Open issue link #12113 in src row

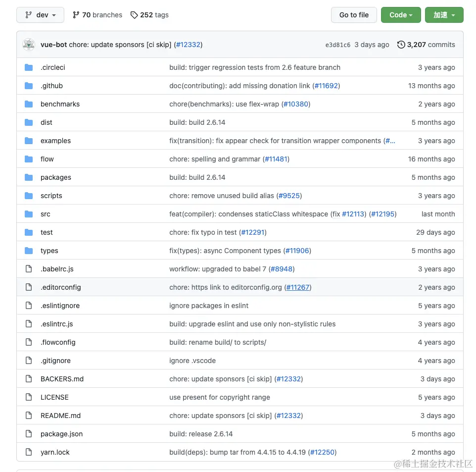[x=353, y=214]
